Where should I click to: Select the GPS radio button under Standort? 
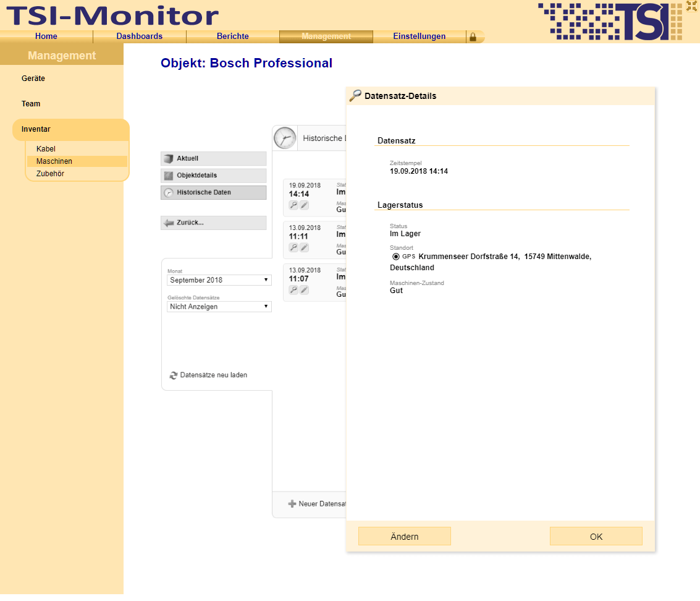(395, 257)
